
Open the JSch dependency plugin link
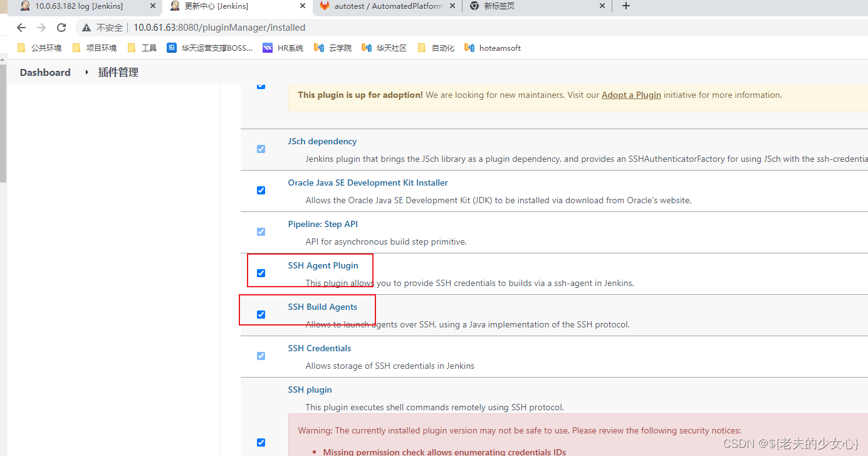(322, 142)
